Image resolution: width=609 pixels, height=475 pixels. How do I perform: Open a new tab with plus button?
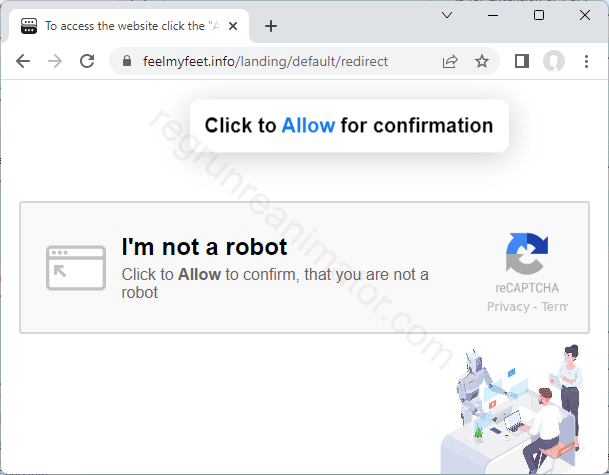271,26
